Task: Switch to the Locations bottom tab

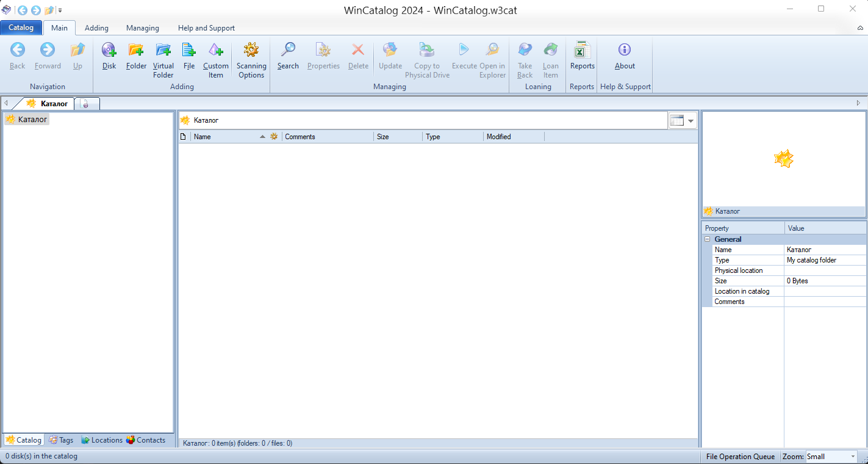Action: click(102, 440)
